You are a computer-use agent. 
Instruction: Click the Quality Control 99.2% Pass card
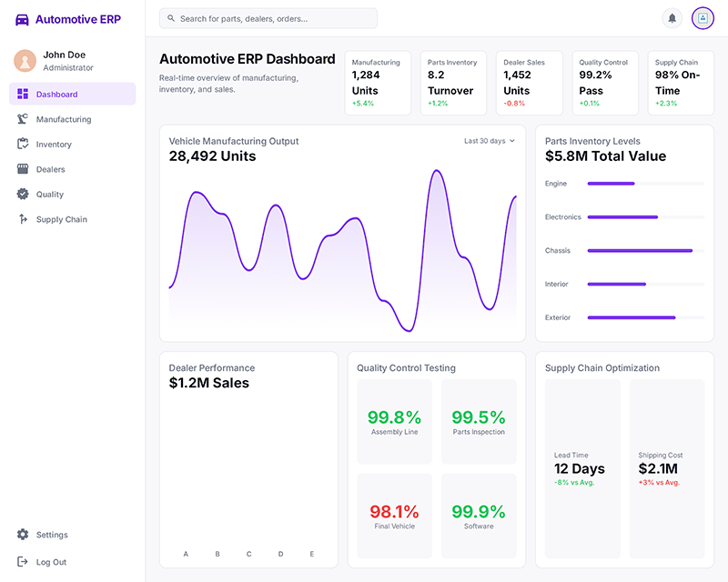tap(605, 82)
